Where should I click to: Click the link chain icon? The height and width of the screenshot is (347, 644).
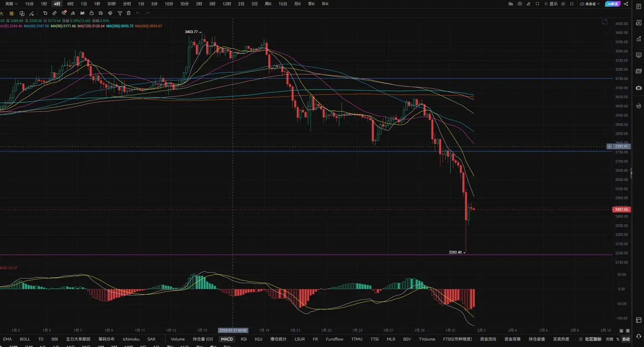click(110, 13)
